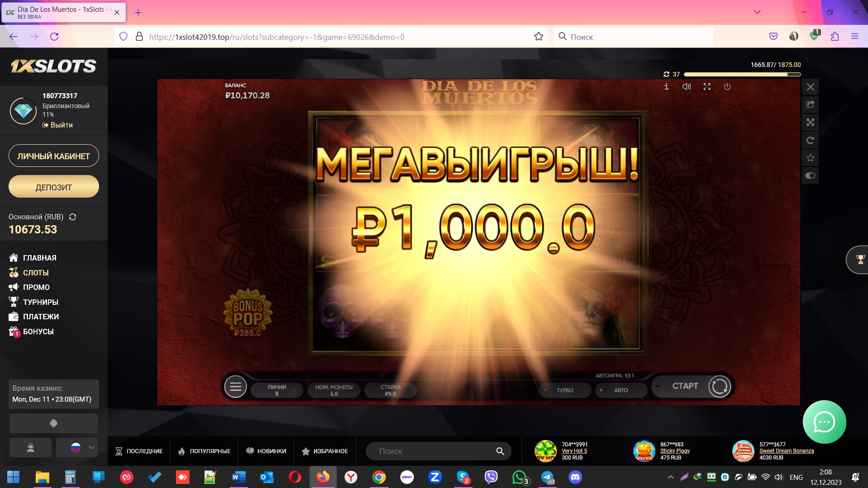The width and height of the screenshot is (868, 488).
Task: Open Discord from the taskbar
Action: coord(575,477)
